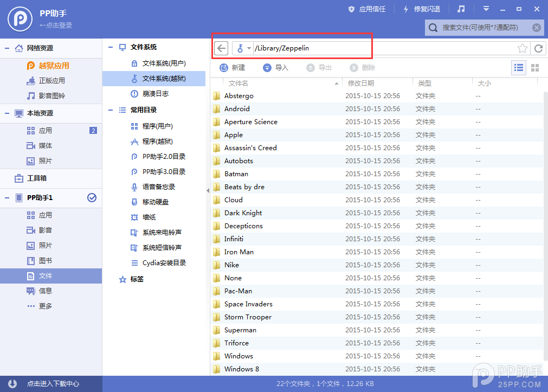Open the music note icon in title bar
This screenshot has width=548, height=392.
click(x=461, y=9)
